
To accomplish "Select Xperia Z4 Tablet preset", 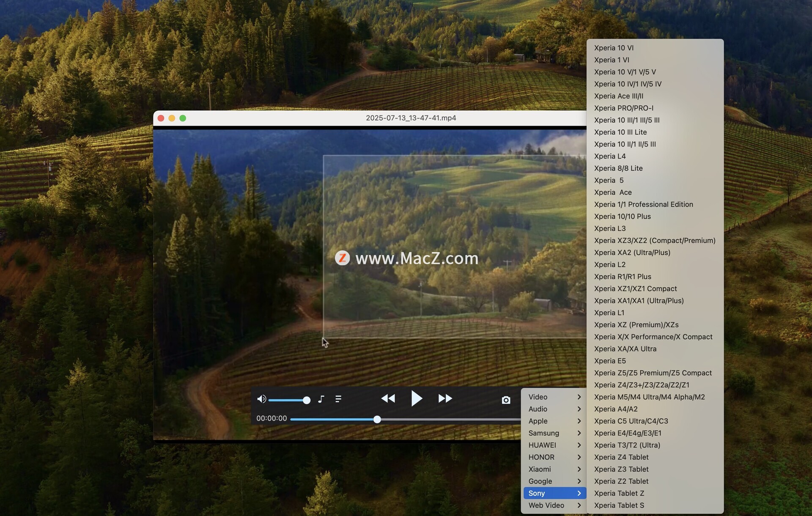I will (x=621, y=457).
